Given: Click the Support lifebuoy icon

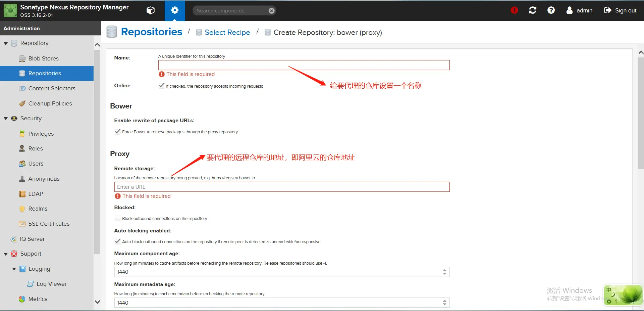Looking at the screenshot, I should click(14, 254).
